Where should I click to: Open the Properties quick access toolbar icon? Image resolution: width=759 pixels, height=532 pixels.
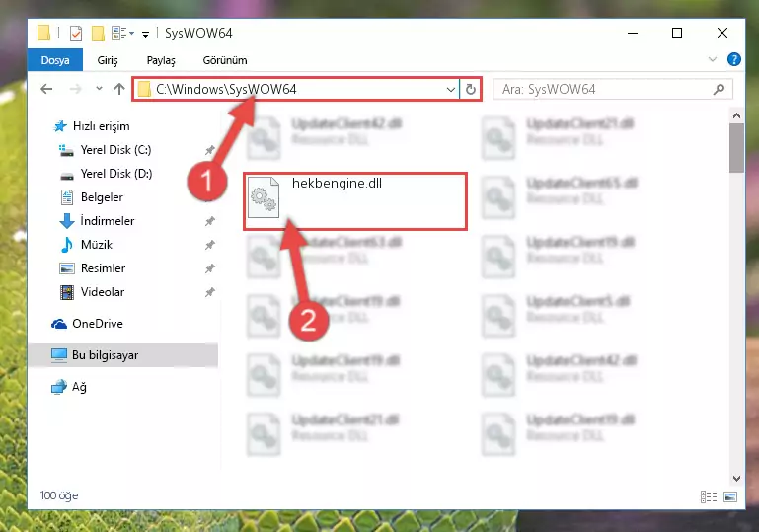click(76, 34)
